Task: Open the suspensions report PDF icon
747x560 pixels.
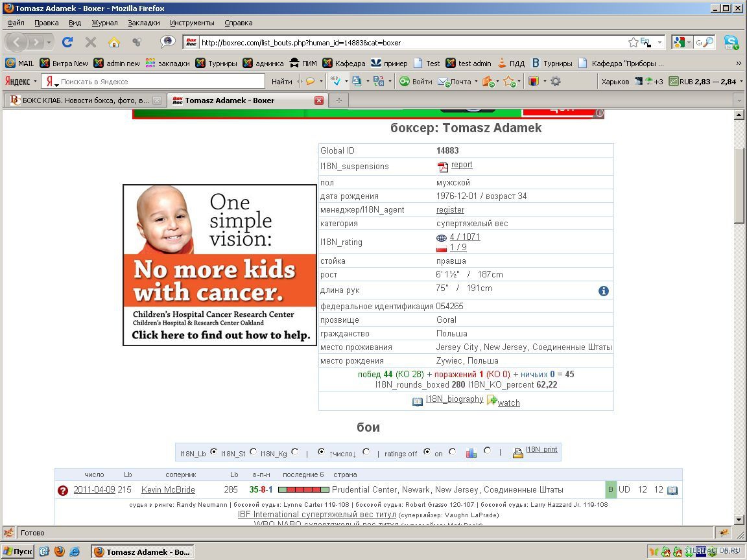Action: click(x=443, y=167)
